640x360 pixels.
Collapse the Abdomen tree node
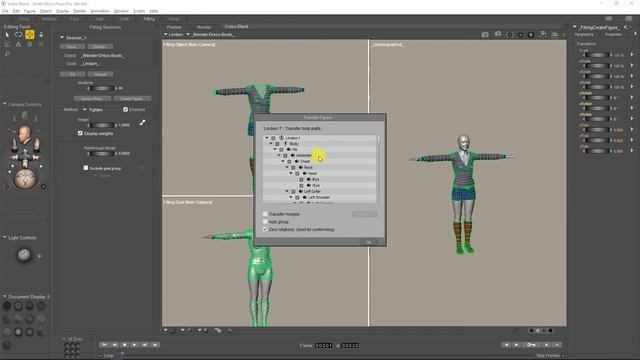pos(279,156)
